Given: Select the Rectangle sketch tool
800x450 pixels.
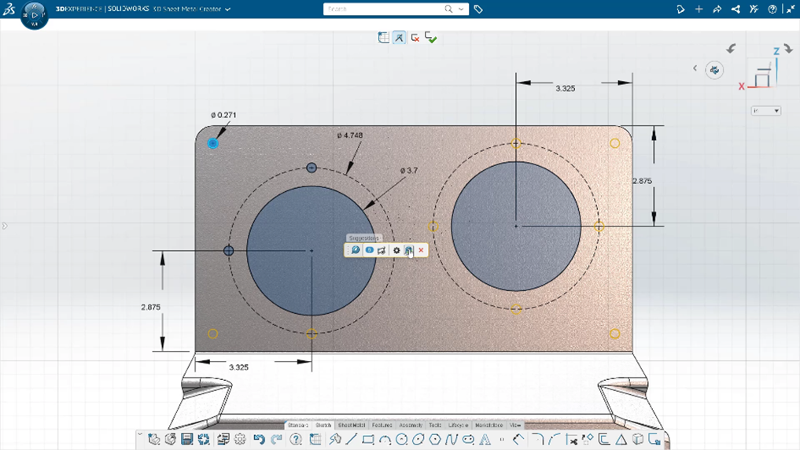Looking at the screenshot, I should click(x=368, y=439).
